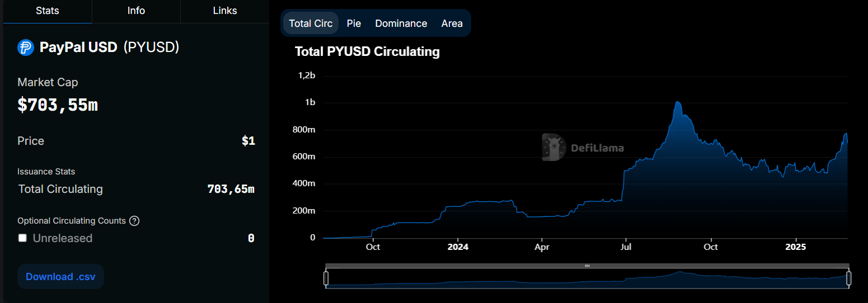Switch chart to Dominance view

[x=401, y=23]
